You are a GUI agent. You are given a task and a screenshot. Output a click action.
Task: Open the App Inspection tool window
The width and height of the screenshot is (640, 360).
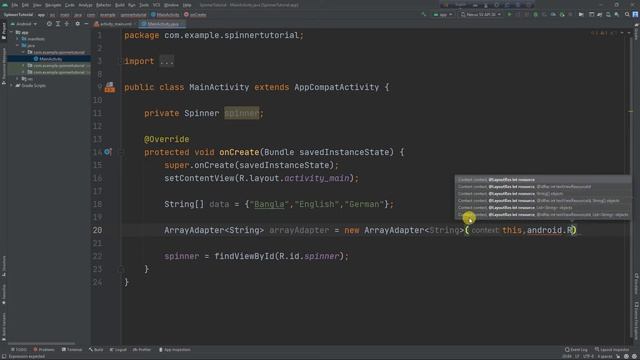175,350
